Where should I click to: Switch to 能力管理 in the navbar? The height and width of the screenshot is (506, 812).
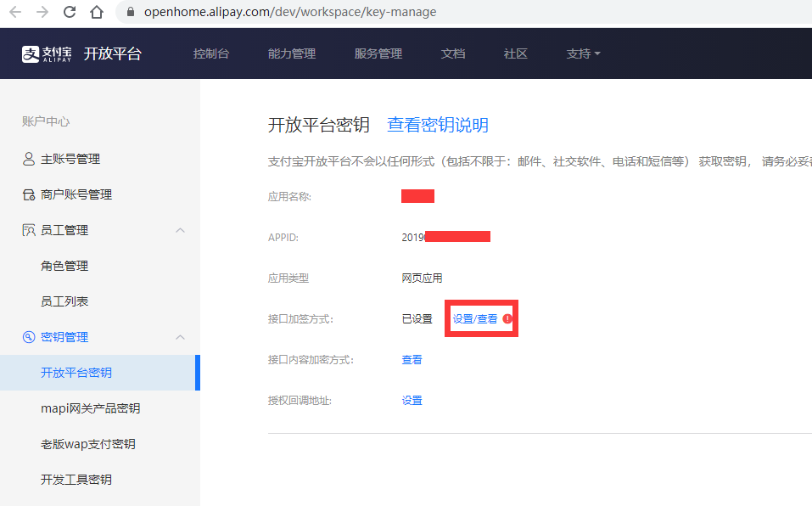coord(292,53)
